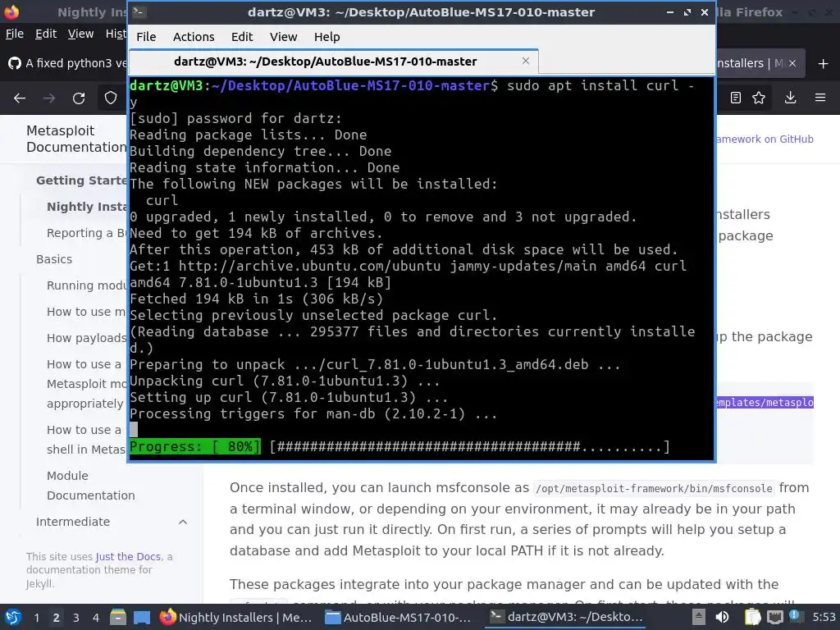
Task: Open the volume control tray icon
Action: [722, 617]
